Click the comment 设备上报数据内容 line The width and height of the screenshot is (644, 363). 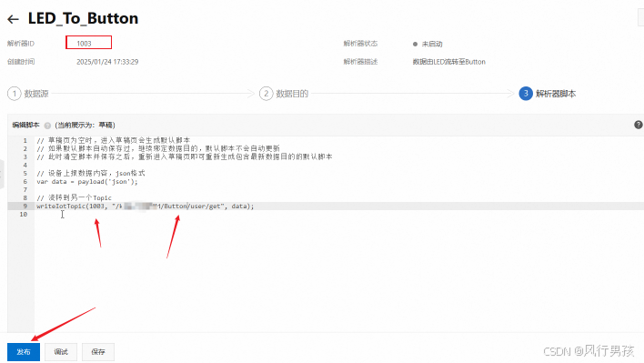(91, 173)
